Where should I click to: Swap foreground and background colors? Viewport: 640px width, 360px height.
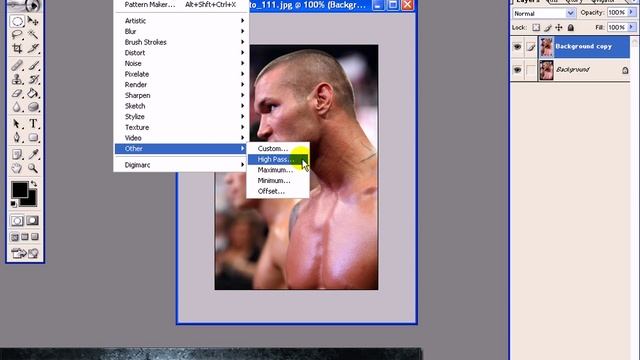[34, 184]
